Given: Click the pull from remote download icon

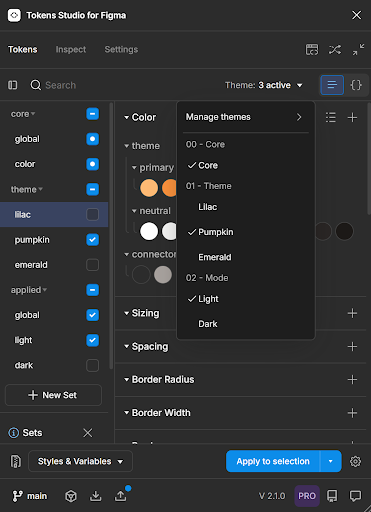Looking at the screenshot, I should [x=96, y=496].
